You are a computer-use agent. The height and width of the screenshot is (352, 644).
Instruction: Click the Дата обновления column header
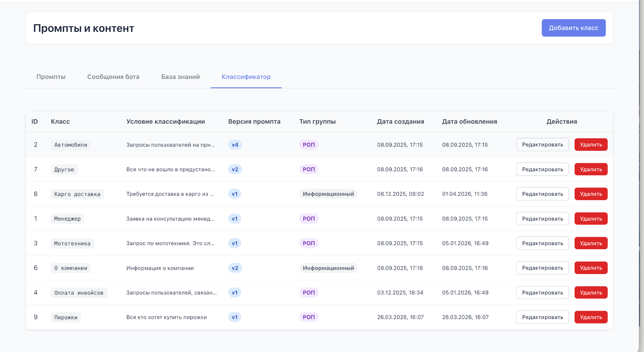coord(470,122)
